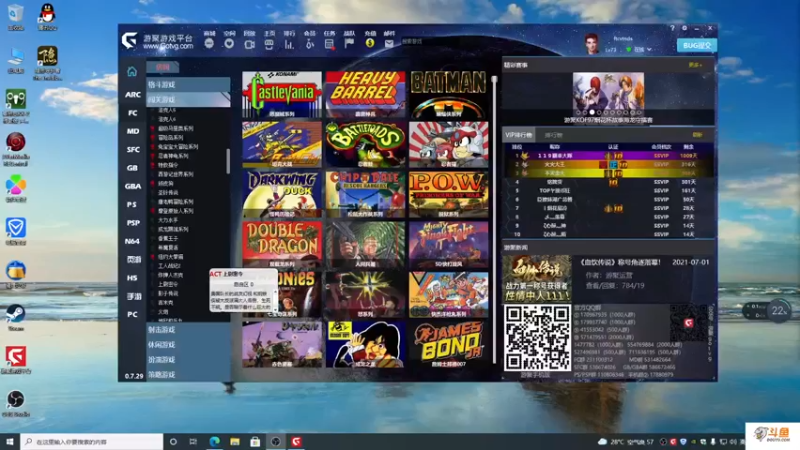Open Microsoft Edge from the taskbar
The height and width of the screenshot is (450, 800).
point(214,441)
